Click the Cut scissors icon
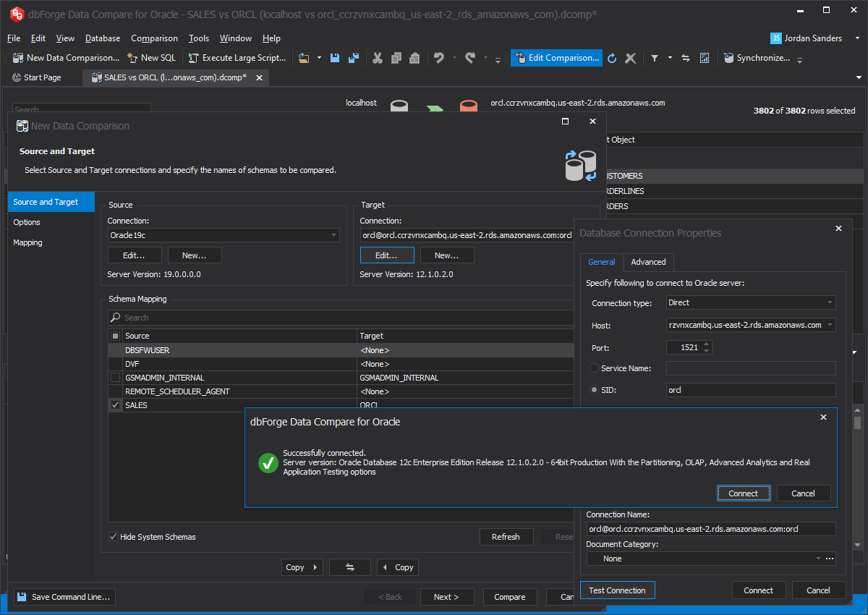The width and height of the screenshot is (868, 615). [377, 58]
